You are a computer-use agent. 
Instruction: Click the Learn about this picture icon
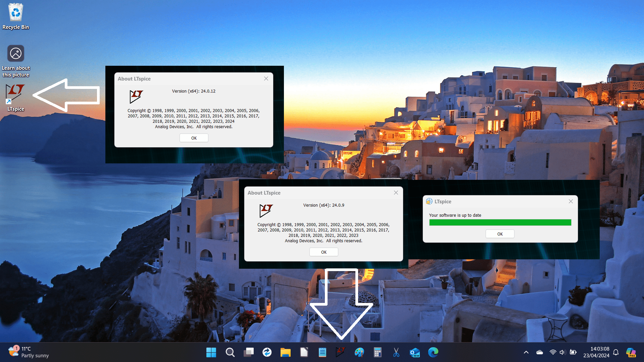(16, 61)
